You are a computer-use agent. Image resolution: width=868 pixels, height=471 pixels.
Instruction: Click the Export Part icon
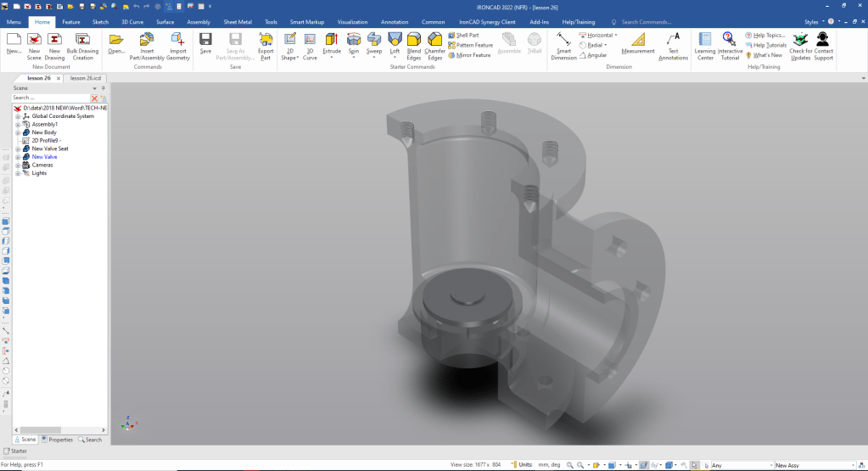point(266,39)
